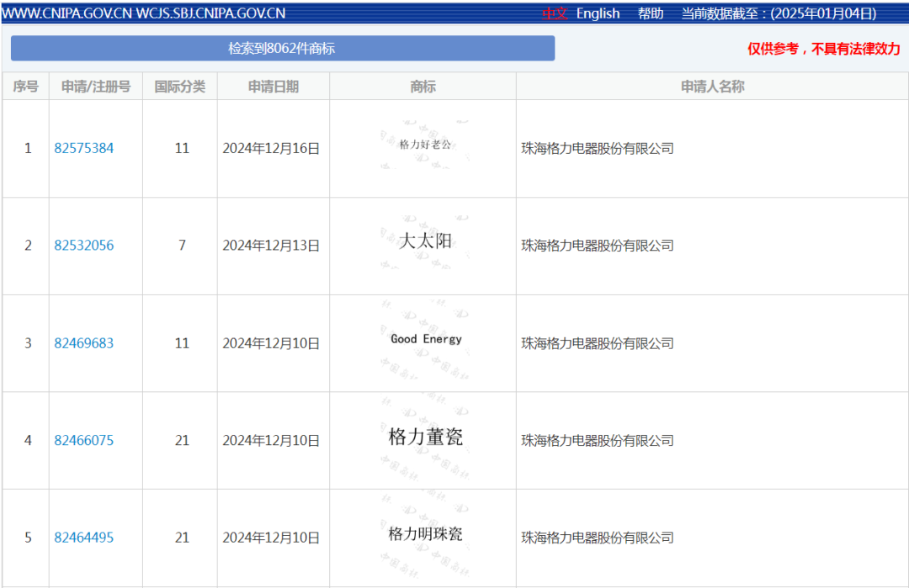
Task: Click class 21 in the 82464495 row
Action: point(182,538)
